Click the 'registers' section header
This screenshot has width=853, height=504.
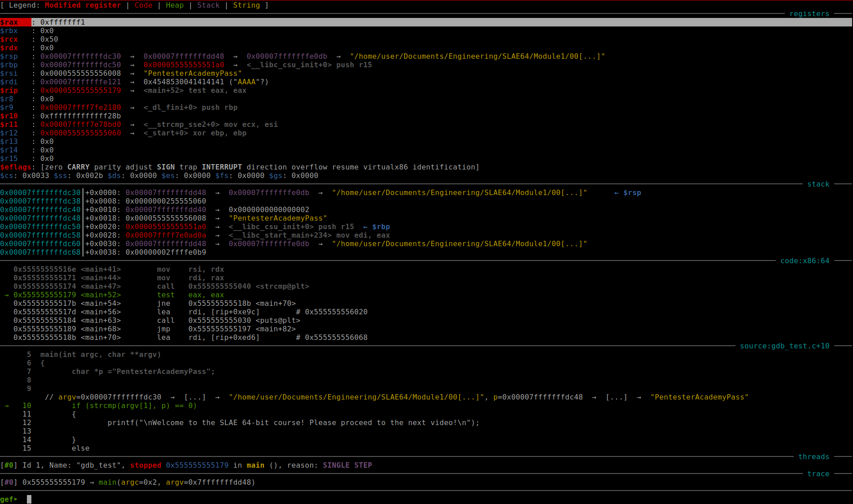click(x=809, y=14)
